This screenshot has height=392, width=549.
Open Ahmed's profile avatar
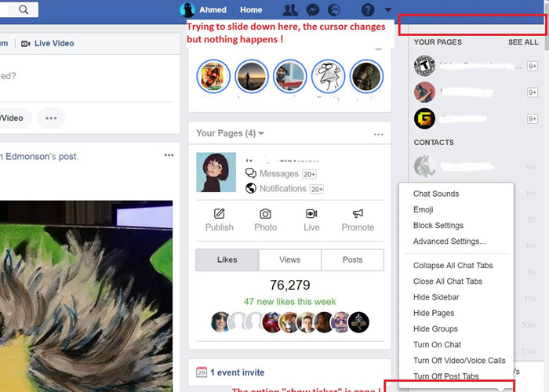point(187,9)
